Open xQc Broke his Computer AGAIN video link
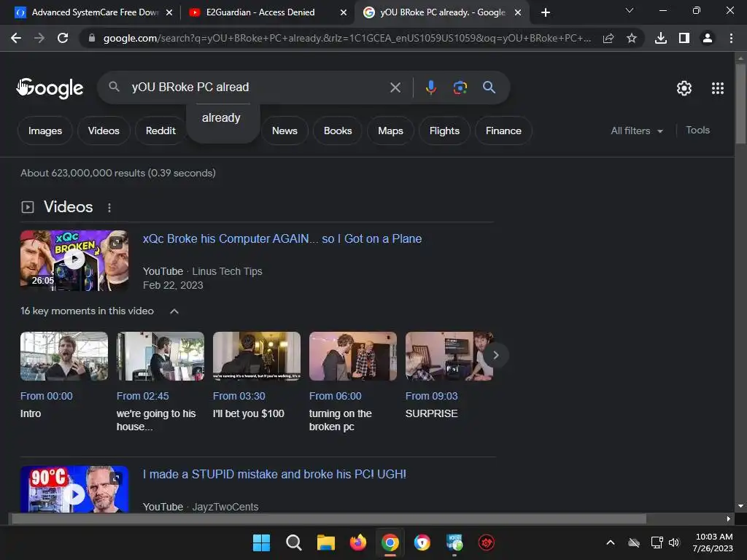The height and width of the screenshot is (560, 747). click(282, 238)
